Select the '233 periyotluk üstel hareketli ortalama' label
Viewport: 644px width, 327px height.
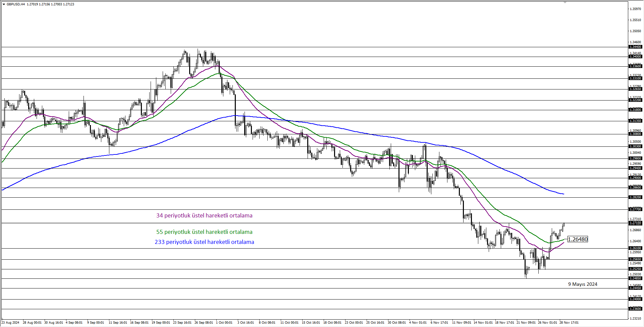tap(204, 242)
